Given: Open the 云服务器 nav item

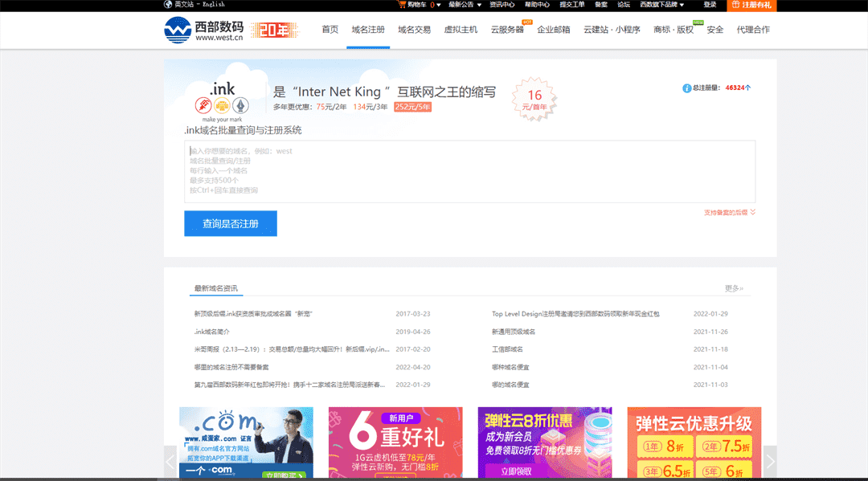Looking at the screenshot, I should (x=507, y=30).
